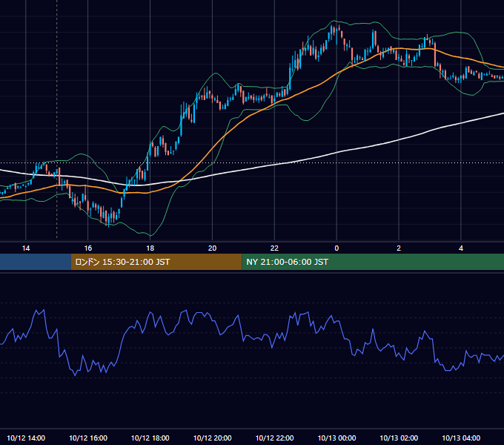This screenshot has width=504, height=445.
Task: Click the 4 hour label on the time axis
Action: tap(461, 248)
